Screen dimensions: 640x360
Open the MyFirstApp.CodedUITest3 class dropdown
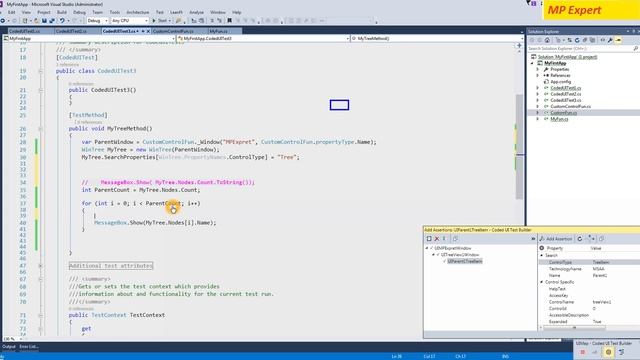pyautogui.click(x=263, y=38)
